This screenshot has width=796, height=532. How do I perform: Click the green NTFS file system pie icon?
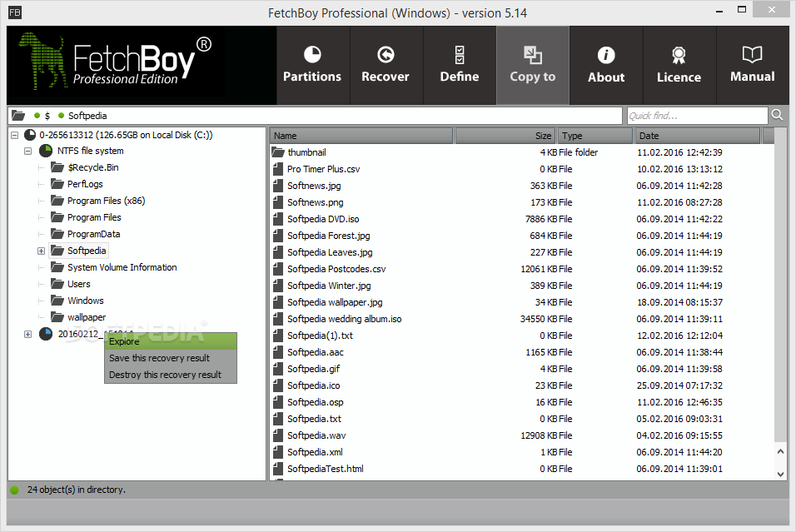tap(46, 151)
